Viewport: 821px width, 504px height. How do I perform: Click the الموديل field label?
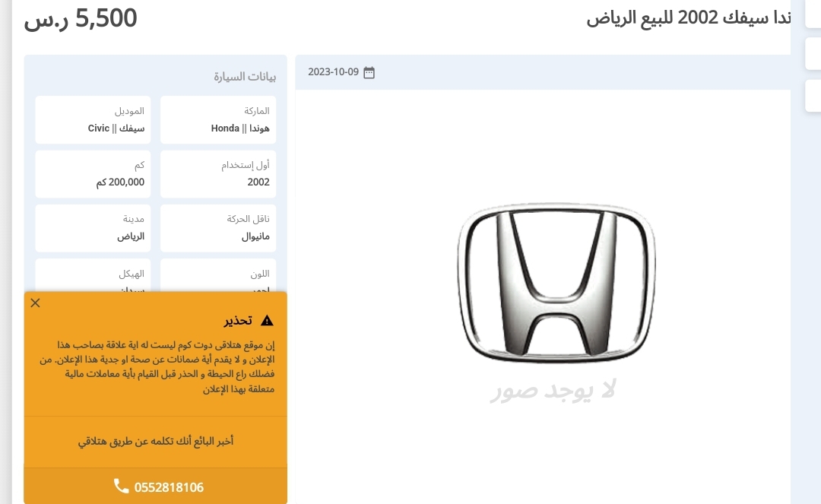tap(129, 111)
